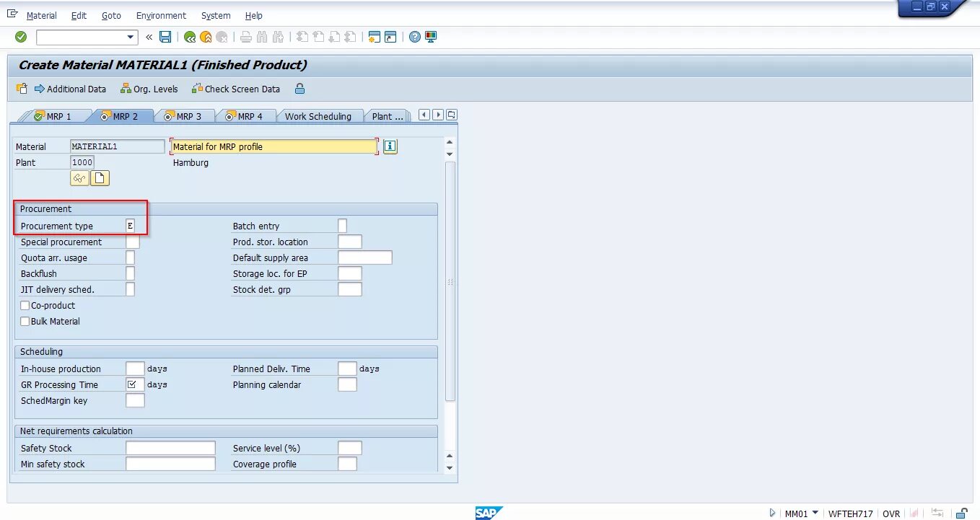Viewport: 980px width, 520px height.
Task: Open the Edit menu
Action: (x=79, y=15)
